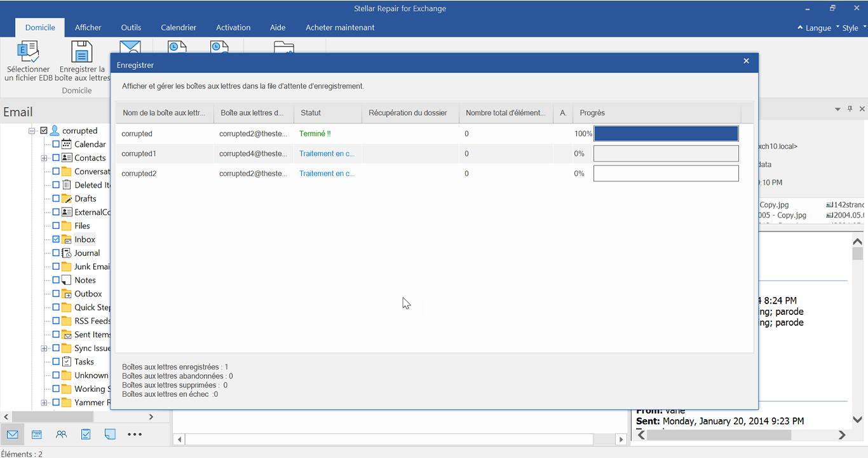Toggle the Drafts folder checkbox
868x458 pixels.
[x=56, y=198]
